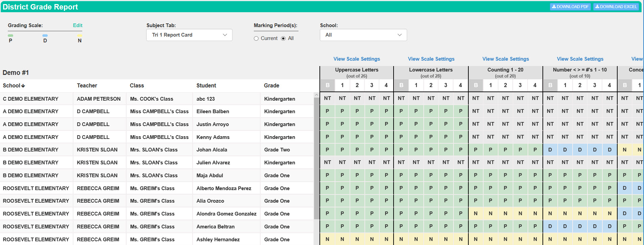The image size is (644, 245).
Task: Click the Demo #1 district heading
Action: [16, 73]
